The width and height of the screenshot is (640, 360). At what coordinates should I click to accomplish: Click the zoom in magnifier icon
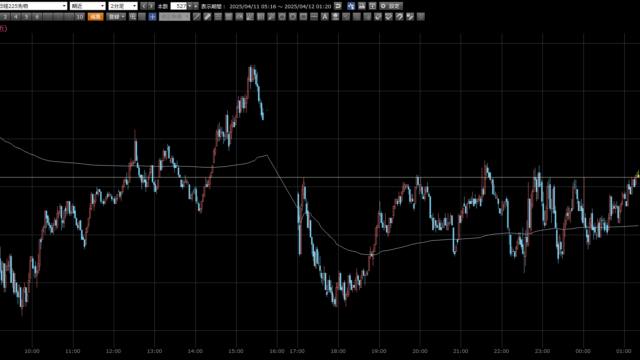tap(133, 17)
